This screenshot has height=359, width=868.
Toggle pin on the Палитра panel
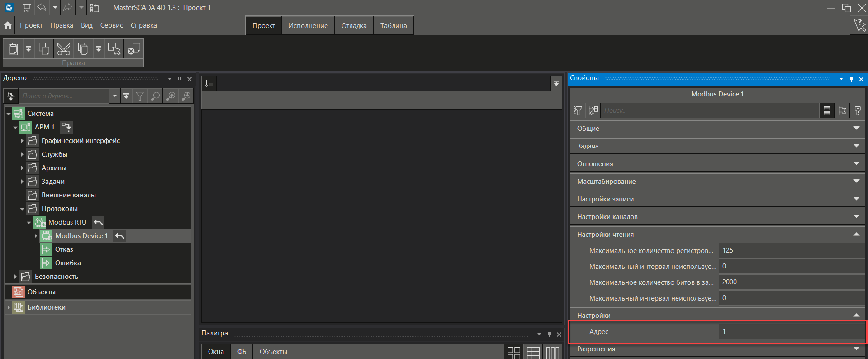[x=549, y=335]
